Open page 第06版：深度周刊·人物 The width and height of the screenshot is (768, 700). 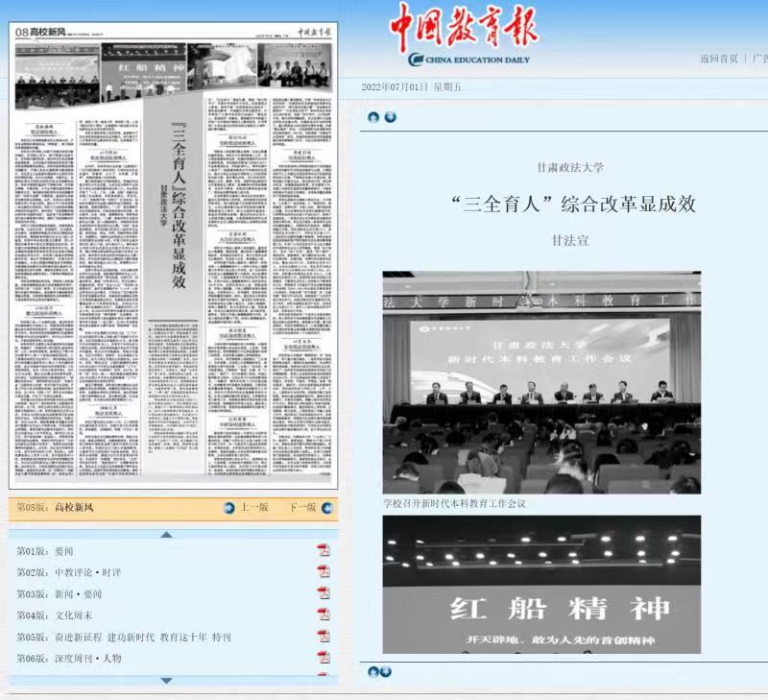(68, 659)
